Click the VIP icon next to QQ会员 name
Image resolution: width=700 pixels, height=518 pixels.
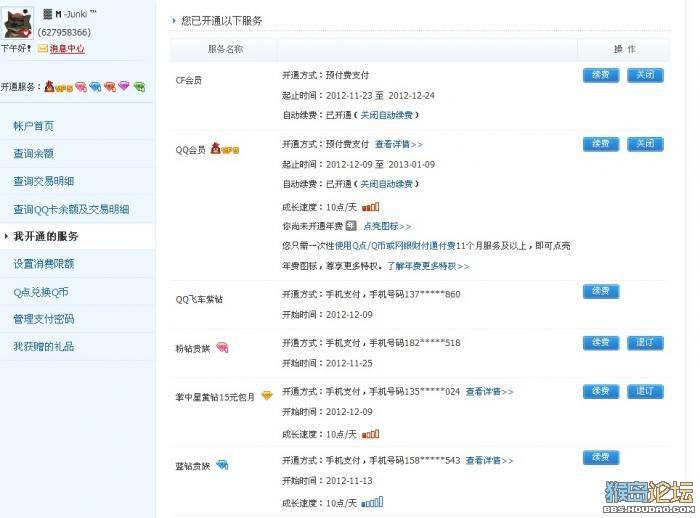(x=225, y=149)
